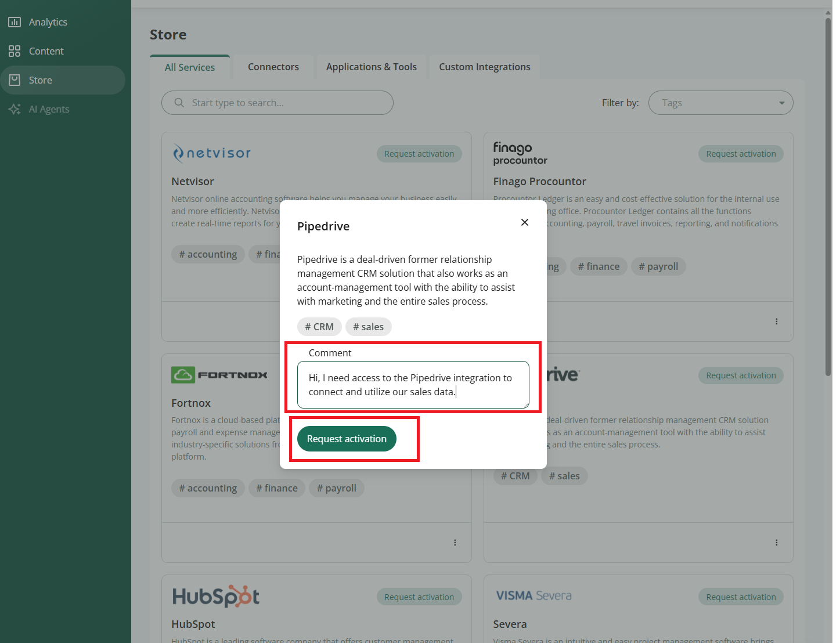
Task: Open Pipedrive card three-dot menu
Action: click(x=777, y=543)
